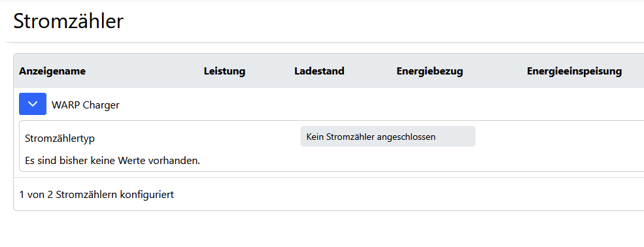Click the Stromzähler page heading
The image size is (644, 247).
[68, 21]
